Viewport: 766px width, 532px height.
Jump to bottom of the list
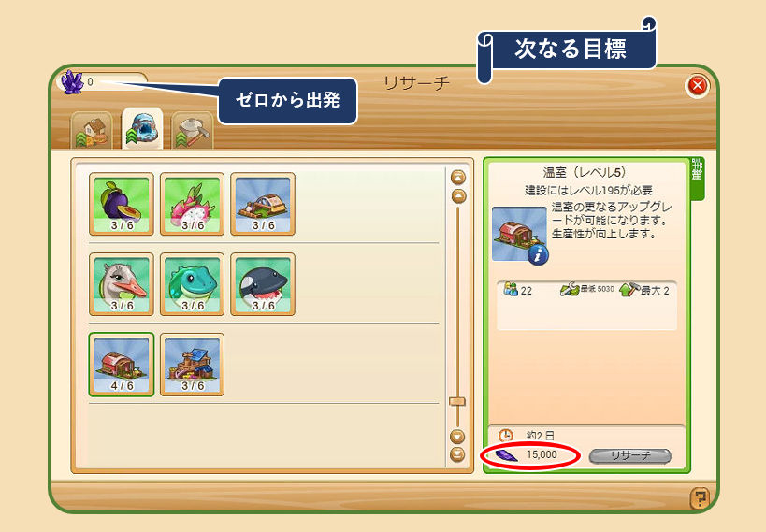click(457, 454)
